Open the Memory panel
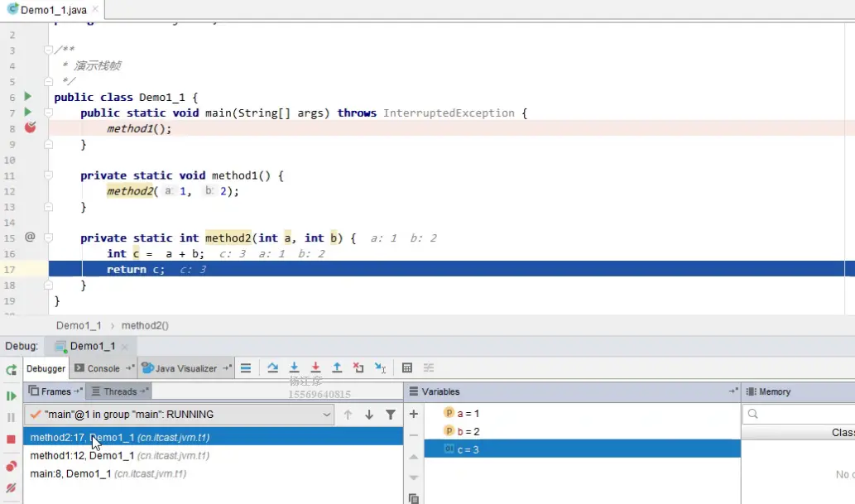This screenshot has width=855, height=504. 768,391
